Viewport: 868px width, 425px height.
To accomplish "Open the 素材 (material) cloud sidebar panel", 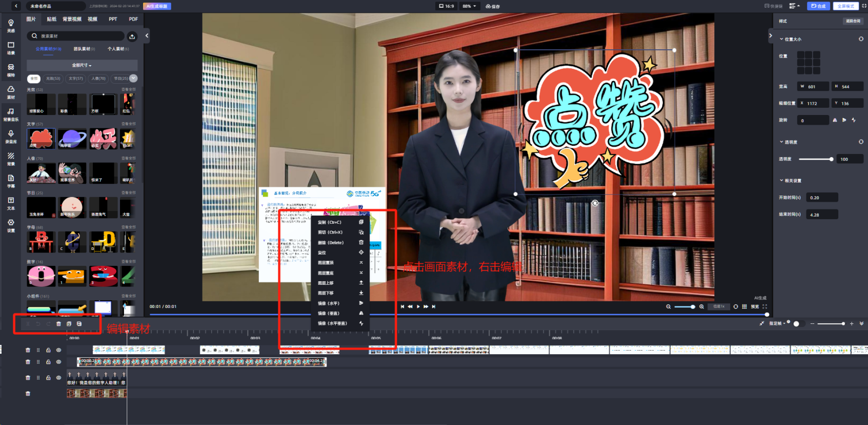I will pos(11,92).
